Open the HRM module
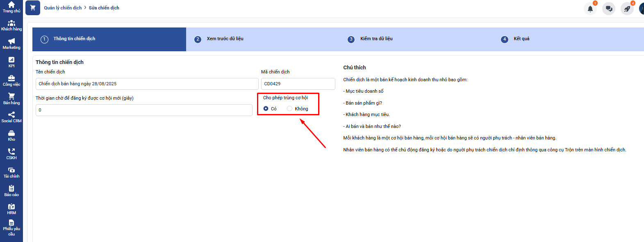Viewport: 644px width, 242px height. [11, 209]
